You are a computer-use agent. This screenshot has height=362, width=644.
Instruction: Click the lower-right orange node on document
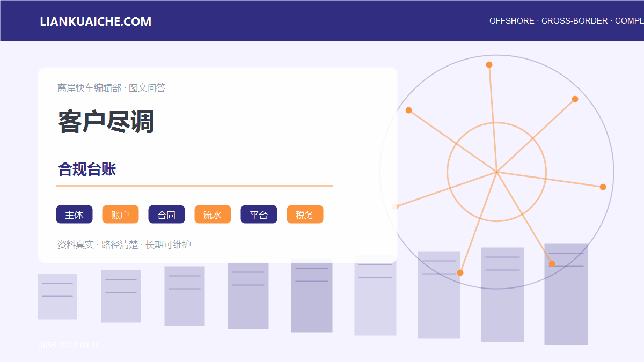click(x=552, y=264)
